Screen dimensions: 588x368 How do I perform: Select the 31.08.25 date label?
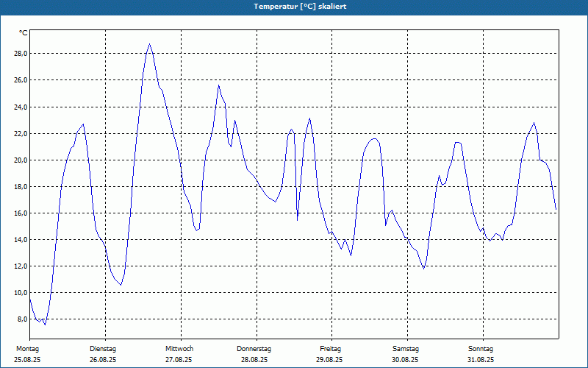[481, 360]
